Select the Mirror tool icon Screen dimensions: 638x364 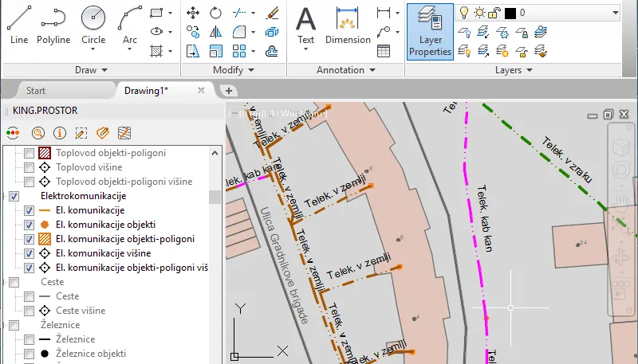click(215, 32)
